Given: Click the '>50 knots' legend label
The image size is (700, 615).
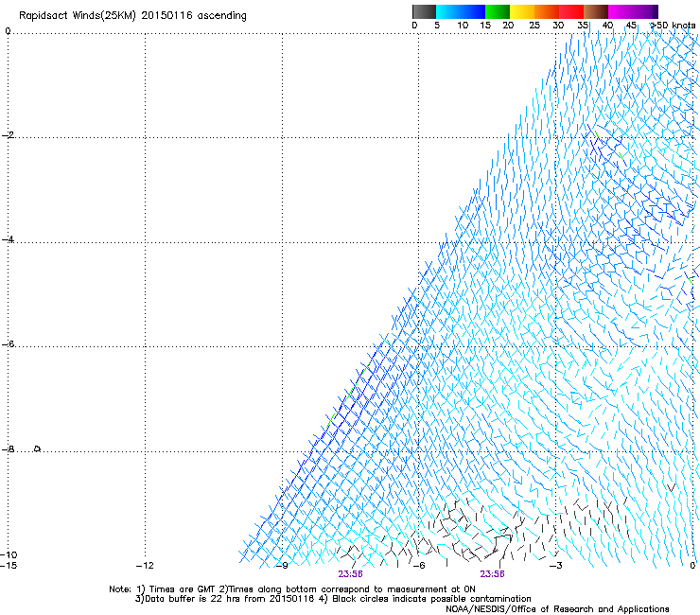Looking at the screenshot, I should (x=673, y=26).
